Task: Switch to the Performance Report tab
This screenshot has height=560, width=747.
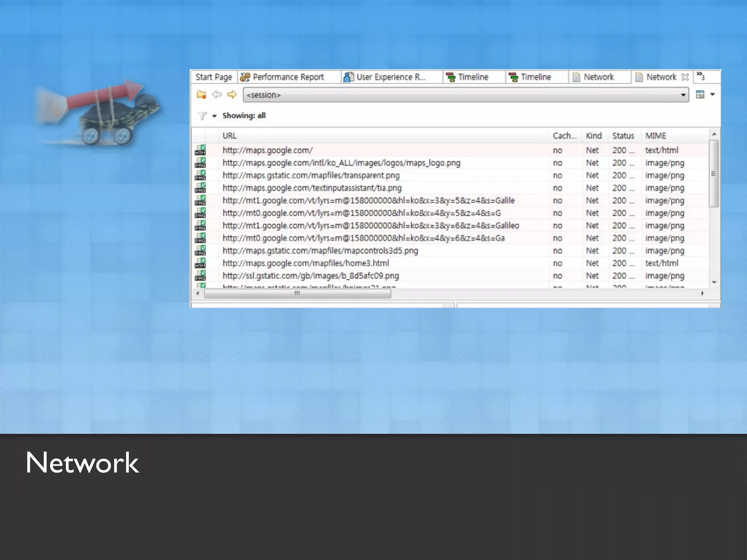Action: [288, 77]
